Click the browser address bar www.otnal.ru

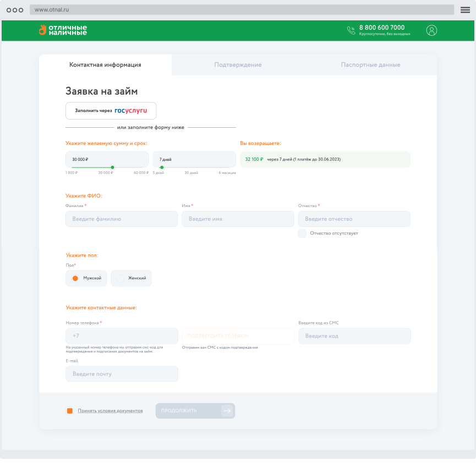[x=242, y=10]
